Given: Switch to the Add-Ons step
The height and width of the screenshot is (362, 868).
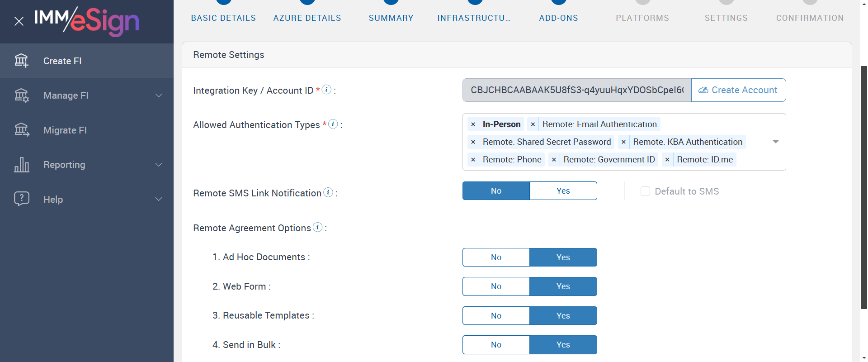Looking at the screenshot, I should pyautogui.click(x=558, y=18).
